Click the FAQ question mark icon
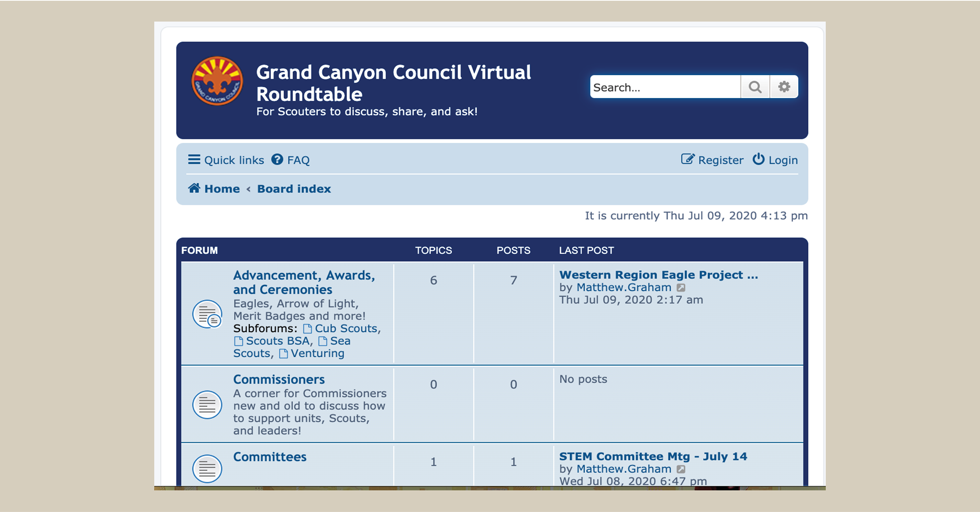The image size is (980, 512). (277, 159)
